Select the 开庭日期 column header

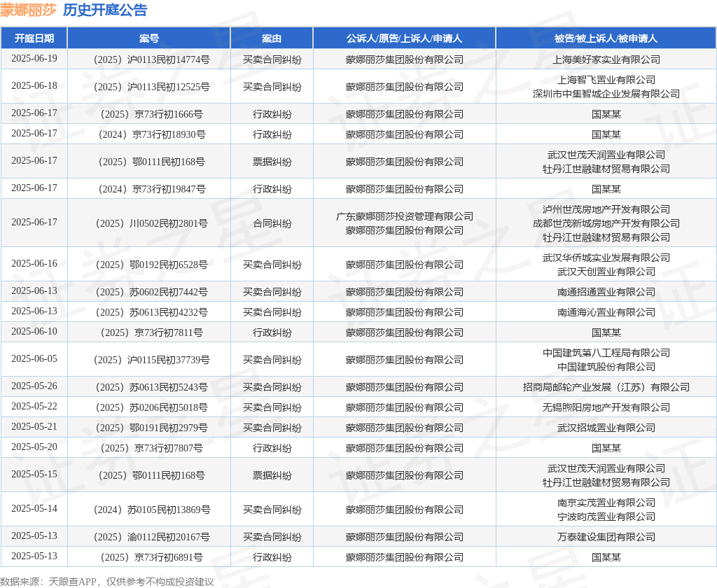click(x=34, y=38)
